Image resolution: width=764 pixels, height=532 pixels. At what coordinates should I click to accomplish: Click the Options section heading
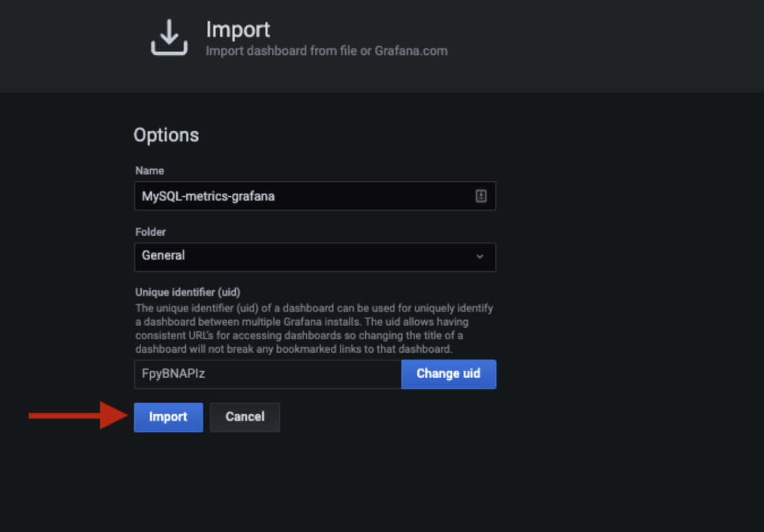point(166,135)
